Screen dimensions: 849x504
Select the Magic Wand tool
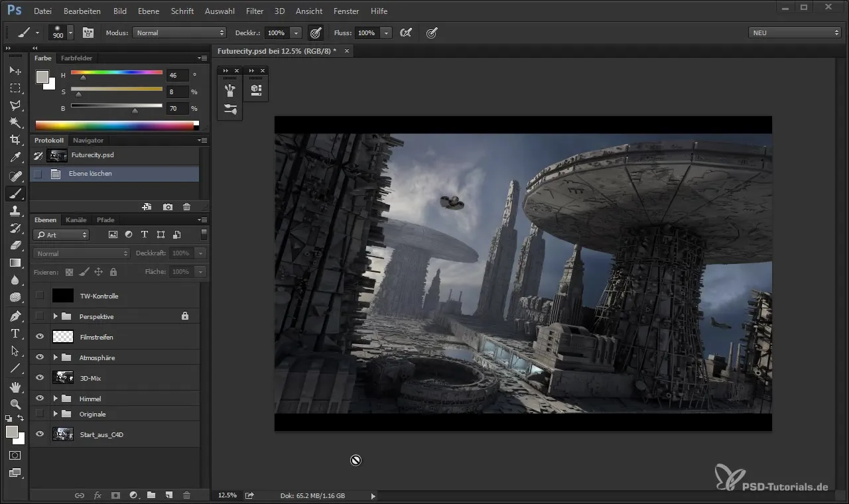(x=15, y=122)
